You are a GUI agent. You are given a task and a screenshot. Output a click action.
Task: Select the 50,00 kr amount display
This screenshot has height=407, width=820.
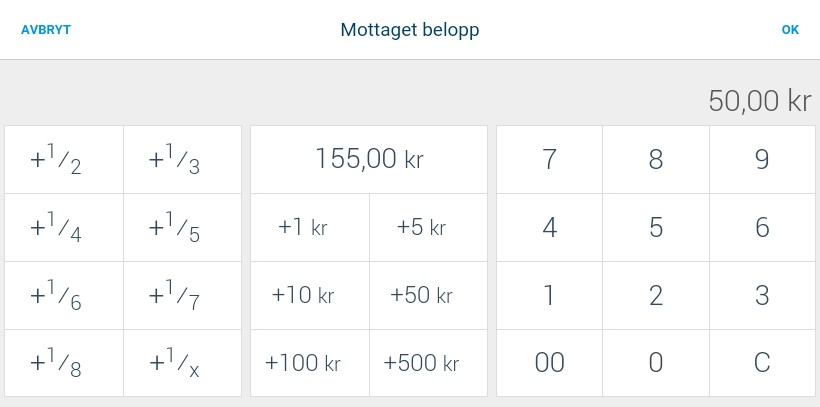[x=760, y=100]
